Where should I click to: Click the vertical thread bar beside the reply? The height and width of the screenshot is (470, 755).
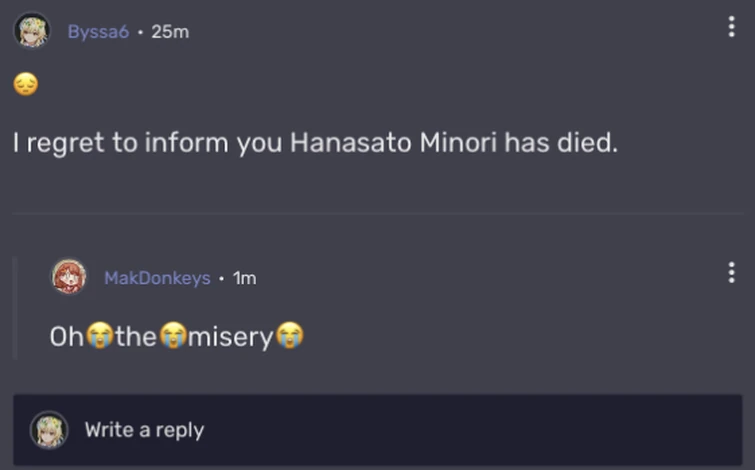click(x=15, y=307)
